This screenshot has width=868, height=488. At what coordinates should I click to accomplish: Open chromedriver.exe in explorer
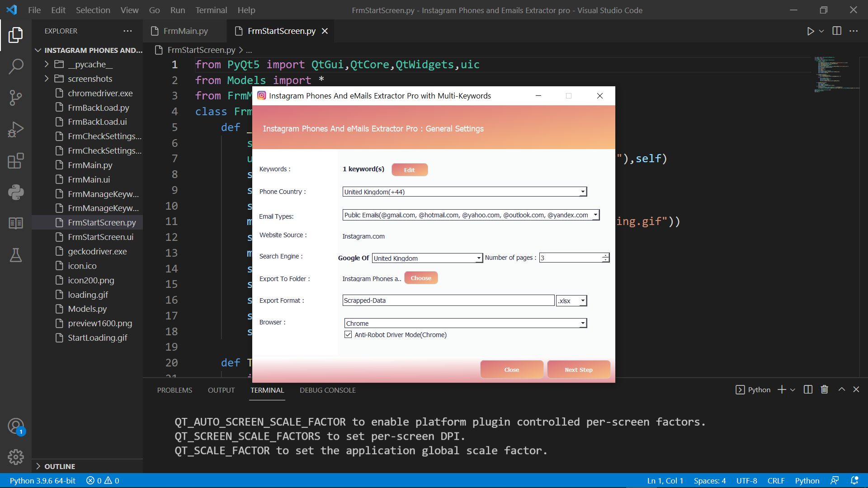(x=100, y=93)
